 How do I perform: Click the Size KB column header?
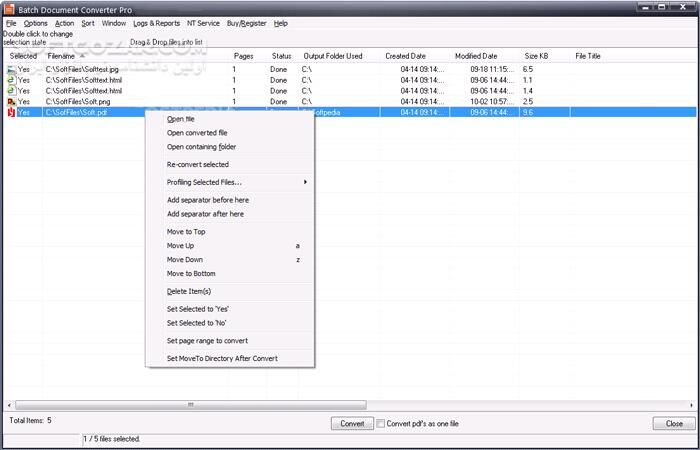pos(537,56)
